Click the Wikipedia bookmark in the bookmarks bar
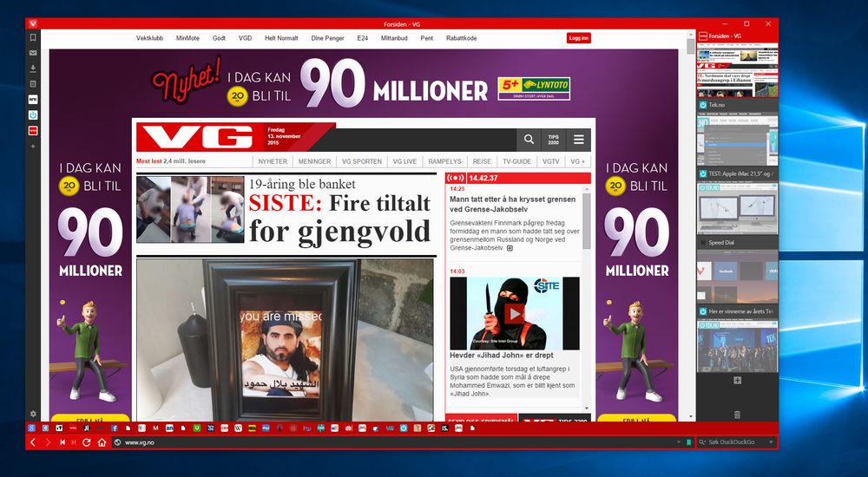This screenshot has height=477, width=868. coord(238,428)
